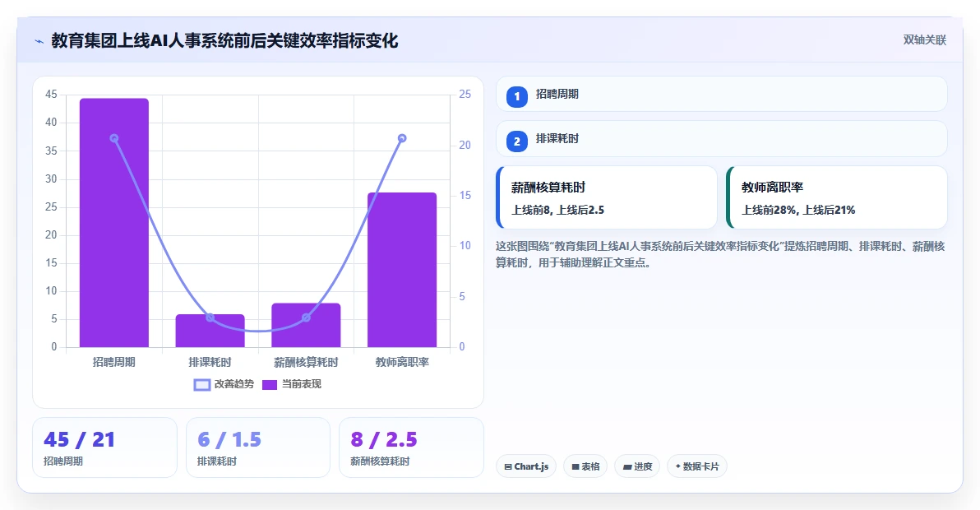
Task: Open numbered item 2 排课耗时
Action: tap(721, 139)
